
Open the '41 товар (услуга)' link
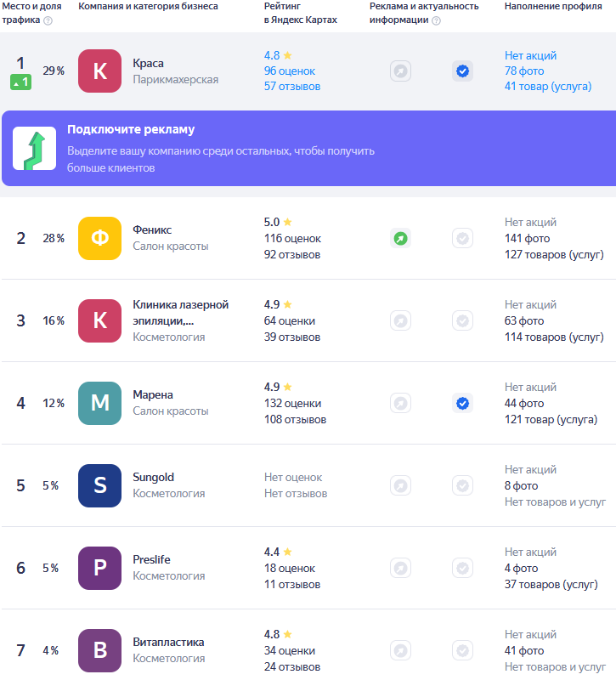pyautogui.click(x=548, y=87)
